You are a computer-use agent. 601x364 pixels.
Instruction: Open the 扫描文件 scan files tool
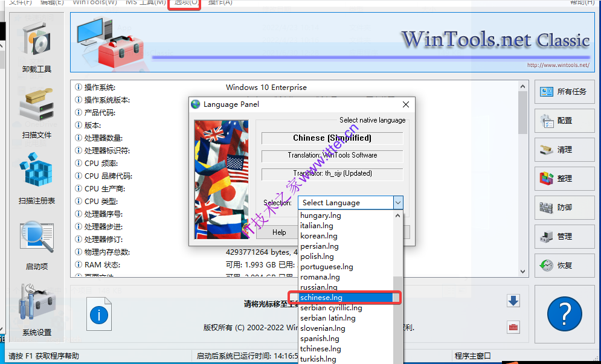point(37,113)
